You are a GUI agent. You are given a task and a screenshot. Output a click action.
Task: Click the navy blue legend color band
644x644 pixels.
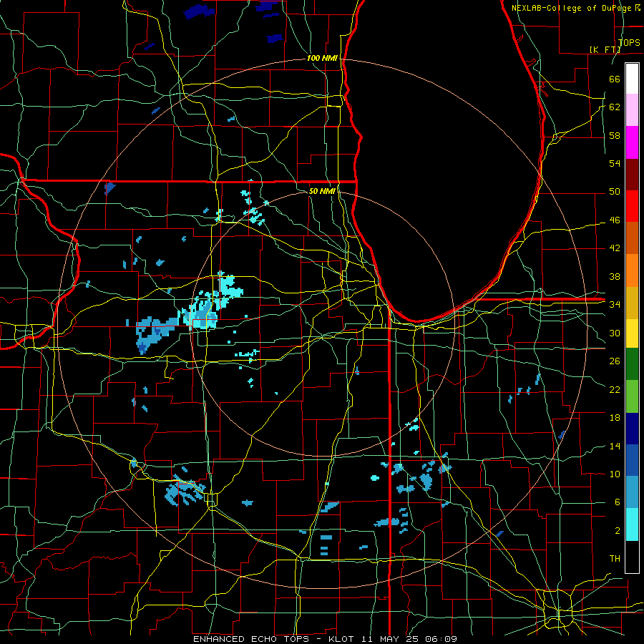(632, 429)
